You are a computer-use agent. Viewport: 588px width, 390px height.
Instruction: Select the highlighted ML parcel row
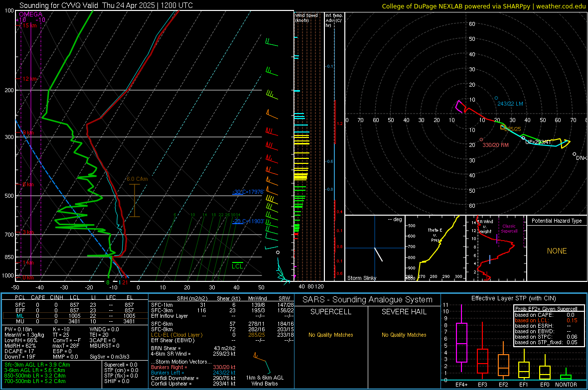[x=75, y=316]
